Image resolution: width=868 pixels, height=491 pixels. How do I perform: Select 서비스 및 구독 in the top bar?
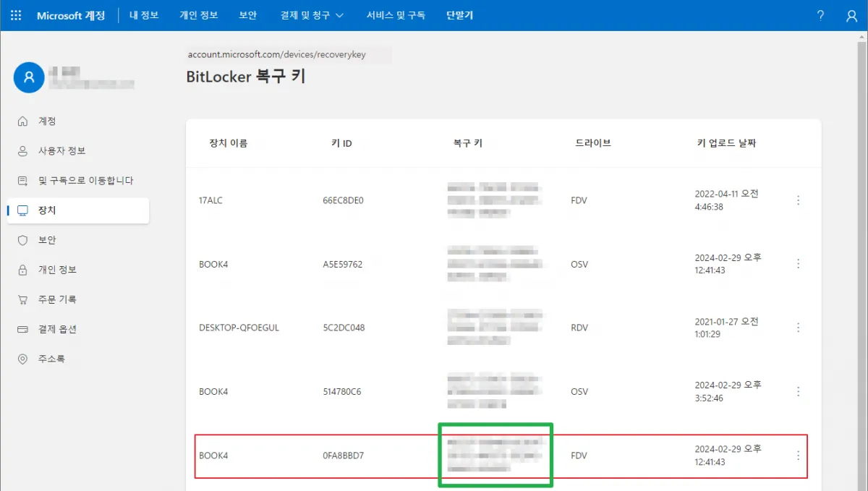point(396,15)
